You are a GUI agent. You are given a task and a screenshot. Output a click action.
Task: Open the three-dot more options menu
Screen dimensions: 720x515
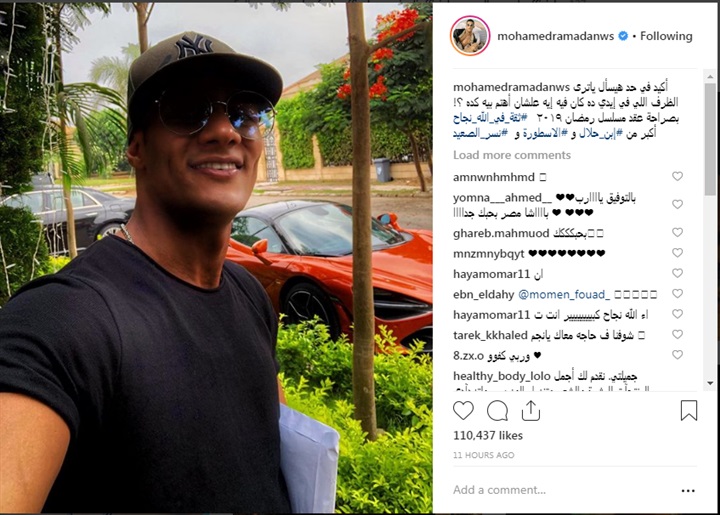pyautogui.click(x=688, y=491)
